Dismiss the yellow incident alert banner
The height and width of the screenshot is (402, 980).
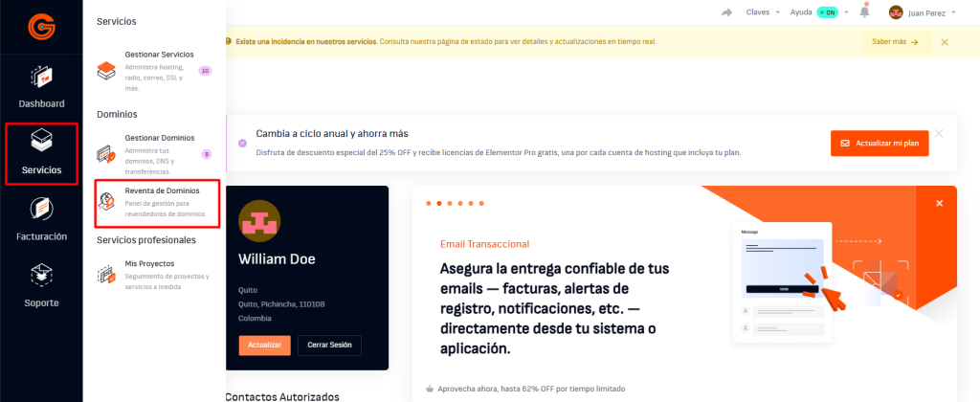pyautogui.click(x=945, y=42)
